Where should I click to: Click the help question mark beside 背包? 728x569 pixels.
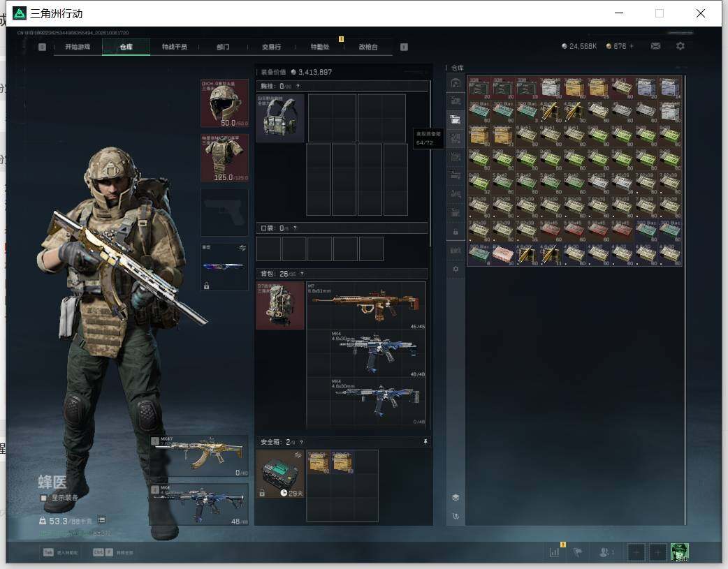[x=302, y=274]
